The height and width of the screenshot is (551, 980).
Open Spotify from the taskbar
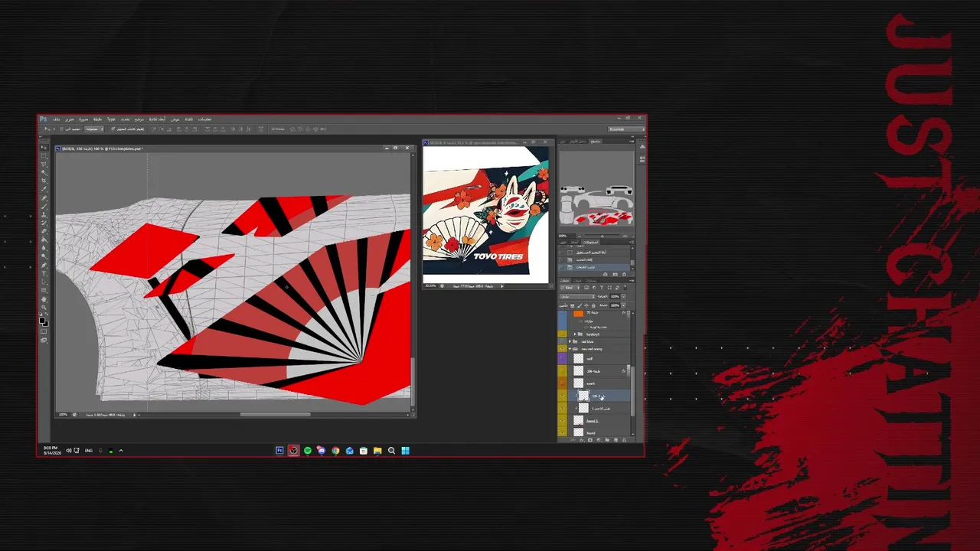tap(308, 451)
